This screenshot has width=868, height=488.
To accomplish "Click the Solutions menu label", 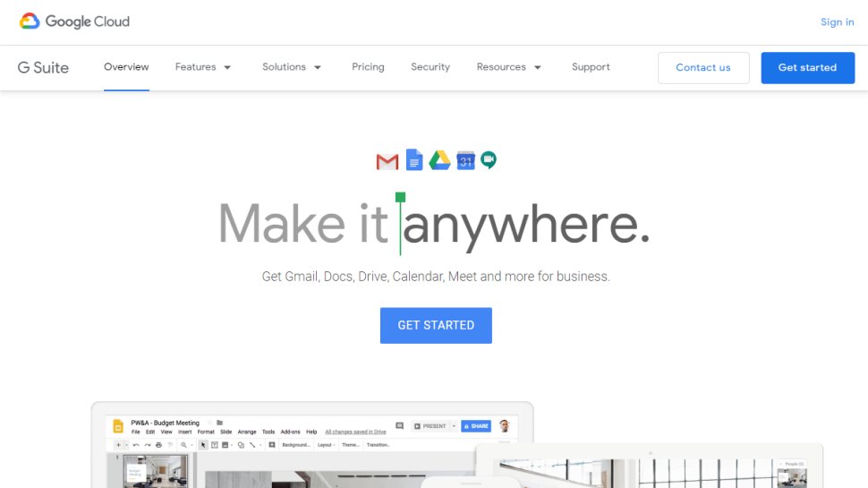I will (284, 67).
